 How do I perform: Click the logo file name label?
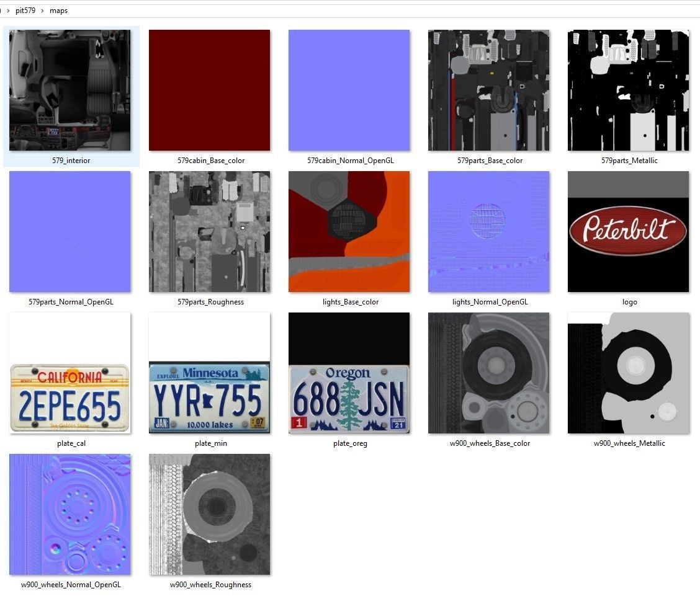629,302
